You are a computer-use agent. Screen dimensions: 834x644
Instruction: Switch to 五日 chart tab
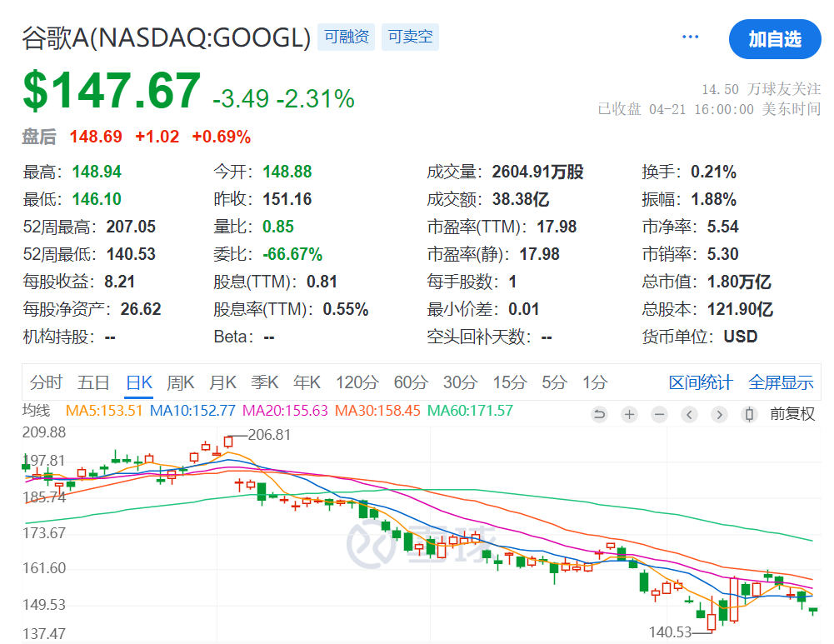point(93,382)
